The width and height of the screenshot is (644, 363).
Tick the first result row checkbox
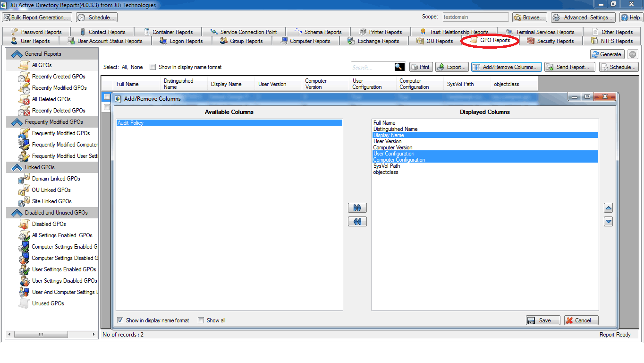click(107, 97)
